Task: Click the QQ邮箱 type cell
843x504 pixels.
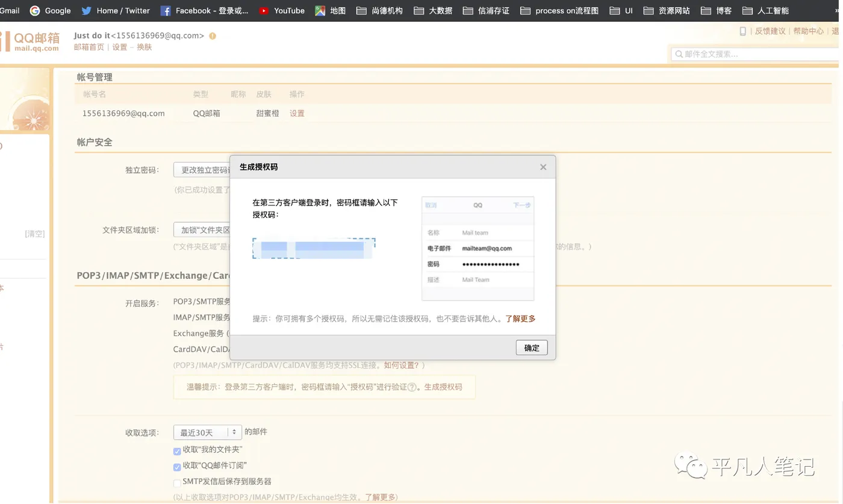Action: pyautogui.click(x=207, y=113)
